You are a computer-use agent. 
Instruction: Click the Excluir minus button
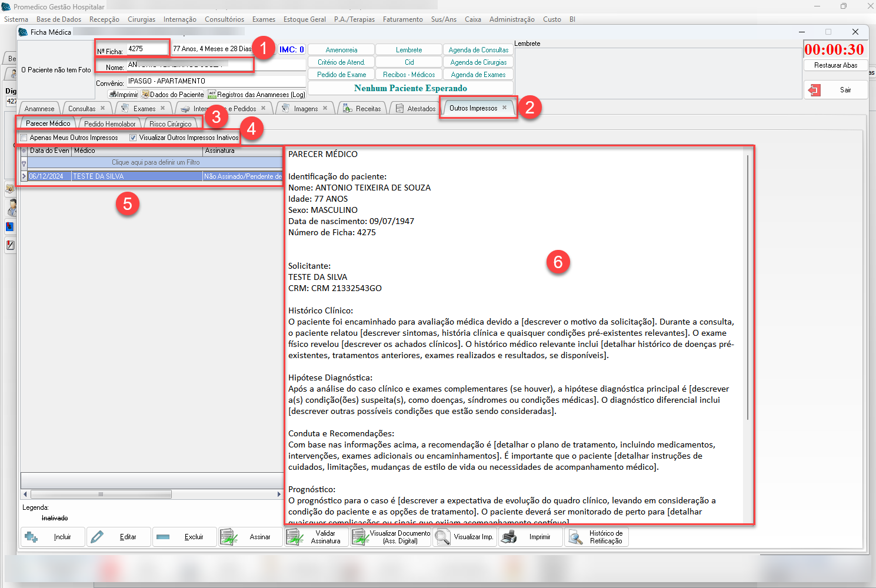click(x=185, y=537)
